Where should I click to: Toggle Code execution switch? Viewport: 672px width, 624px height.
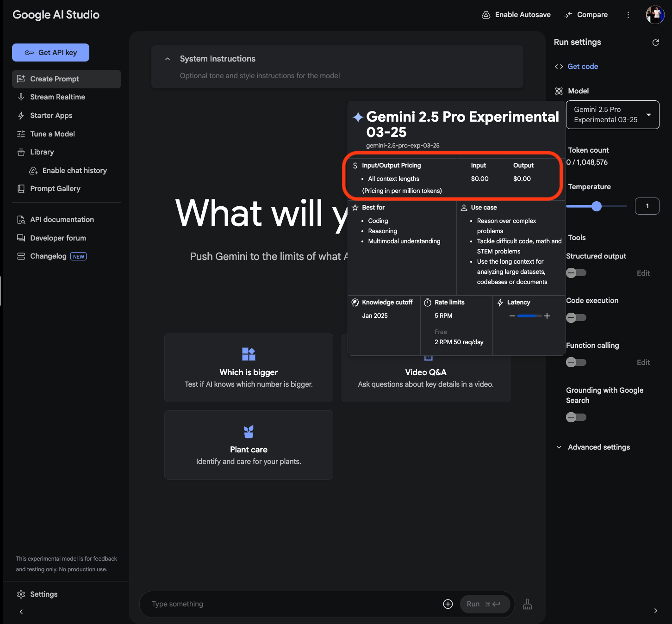pyautogui.click(x=576, y=318)
